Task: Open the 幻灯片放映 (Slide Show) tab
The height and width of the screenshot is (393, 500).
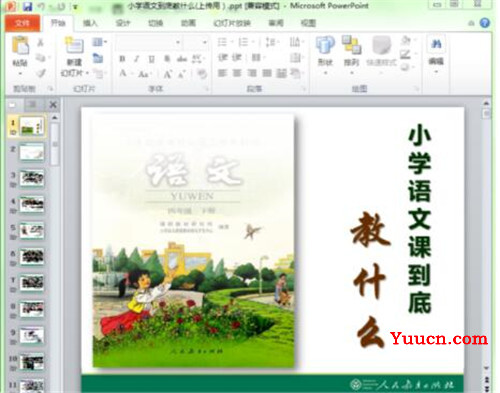Action: (232, 23)
